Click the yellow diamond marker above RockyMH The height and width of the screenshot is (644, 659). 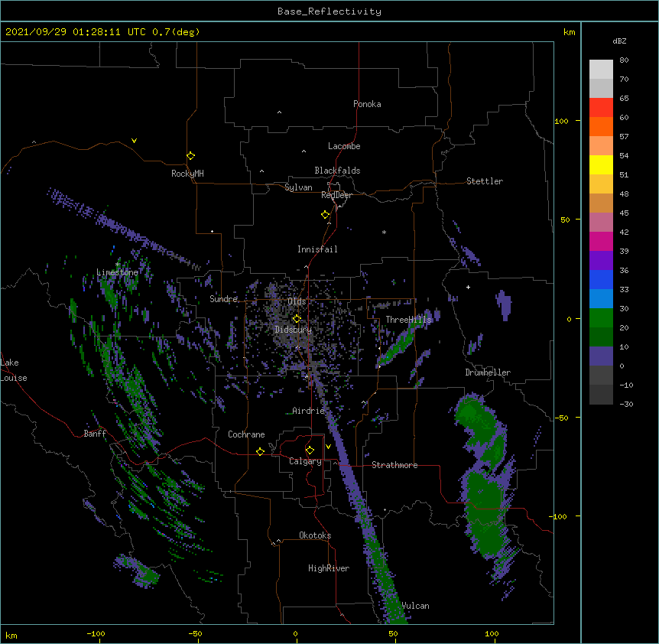[x=190, y=155]
